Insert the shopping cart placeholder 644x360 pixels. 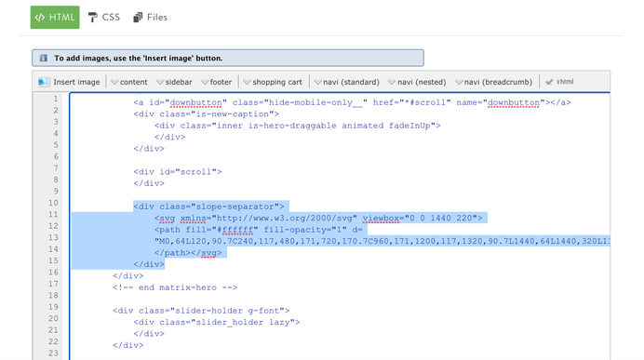point(273,82)
